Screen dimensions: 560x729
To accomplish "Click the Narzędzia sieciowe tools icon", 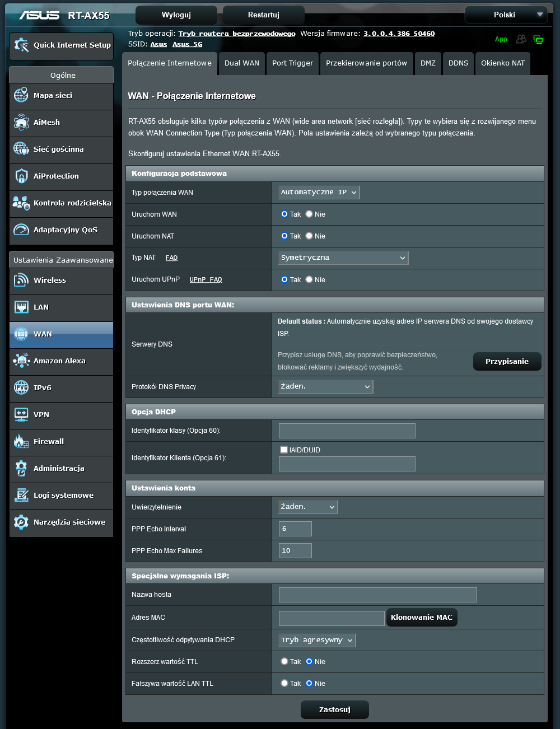I will pyautogui.click(x=21, y=522).
